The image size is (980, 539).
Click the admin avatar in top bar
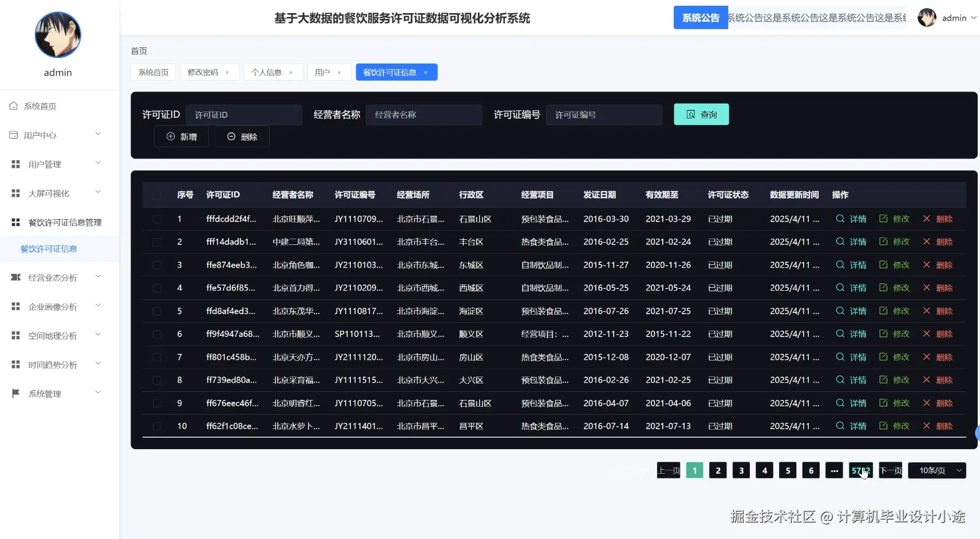point(927,18)
